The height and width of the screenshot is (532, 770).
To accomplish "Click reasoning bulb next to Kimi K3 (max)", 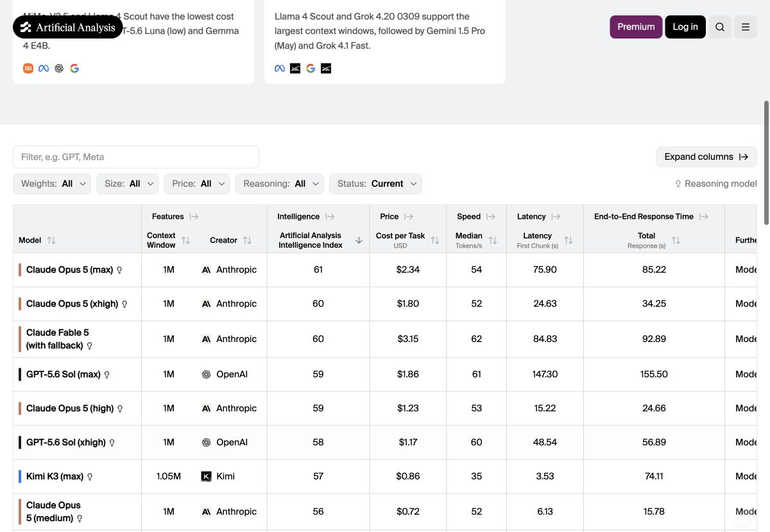I will point(90,477).
